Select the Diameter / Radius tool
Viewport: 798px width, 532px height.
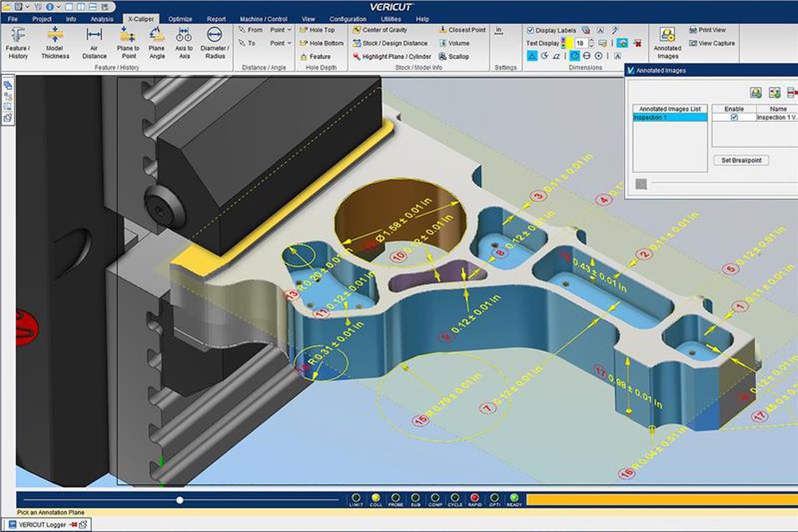tap(215, 43)
